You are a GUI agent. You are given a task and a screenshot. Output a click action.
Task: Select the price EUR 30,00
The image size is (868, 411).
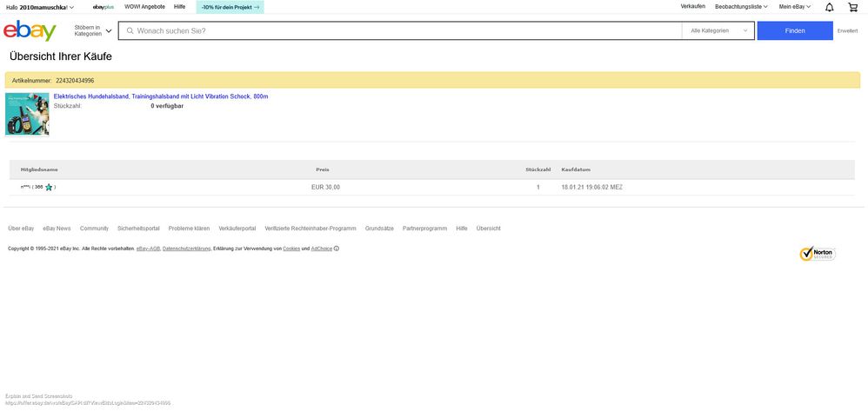pos(325,188)
